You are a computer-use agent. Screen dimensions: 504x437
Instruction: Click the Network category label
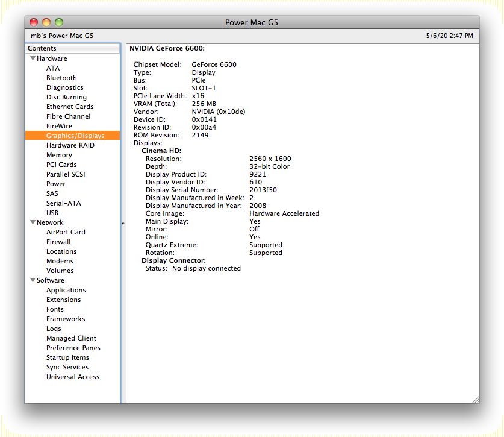click(50, 222)
